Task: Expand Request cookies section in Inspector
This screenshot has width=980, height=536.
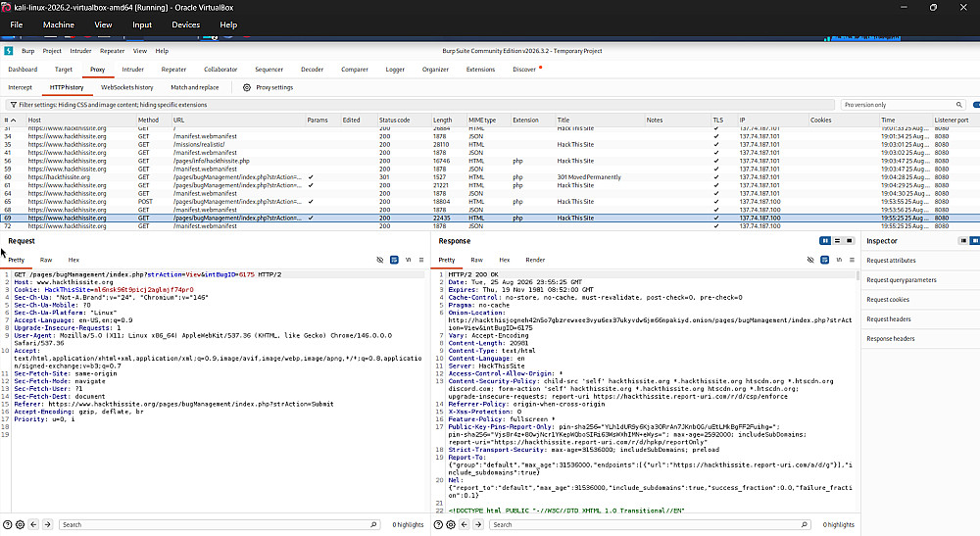Action: [888, 300]
